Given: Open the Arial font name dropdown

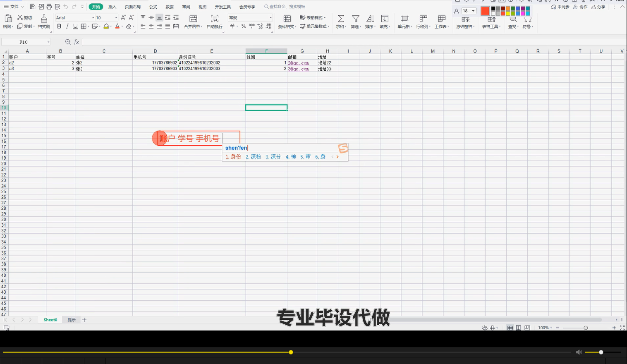Looking at the screenshot, I should click(x=93, y=18).
